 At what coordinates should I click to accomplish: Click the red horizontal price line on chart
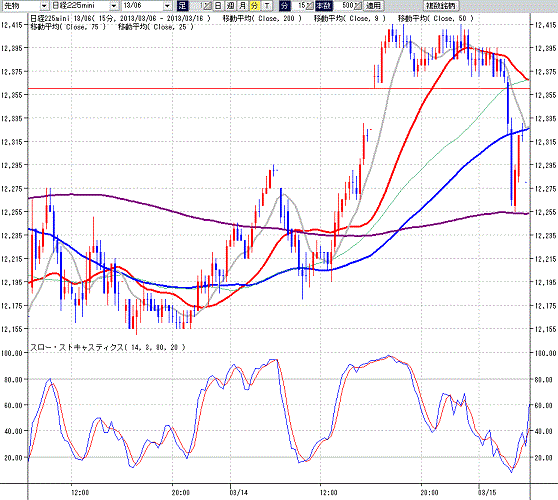[279, 88]
